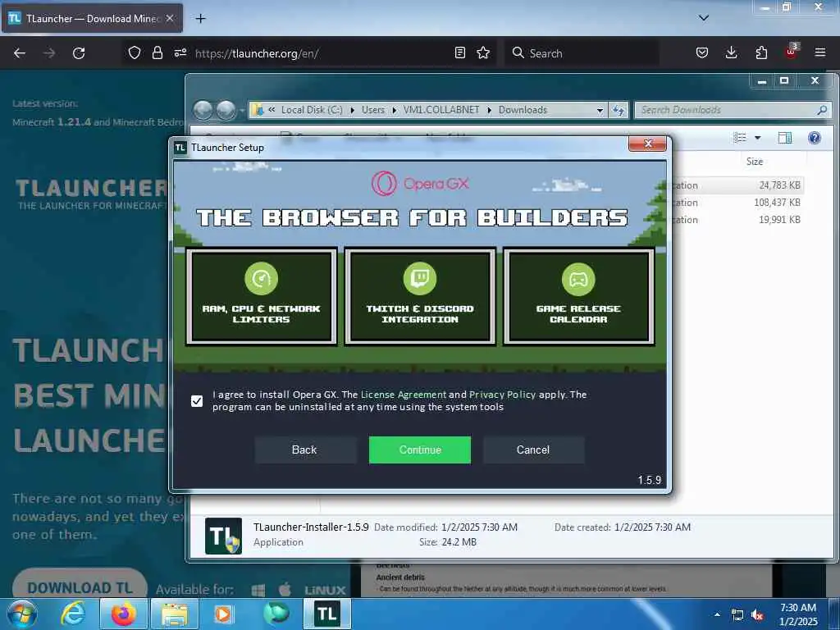
Task: Reload the tlauncher.org page
Action: pyautogui.click(x=79, y=53)
